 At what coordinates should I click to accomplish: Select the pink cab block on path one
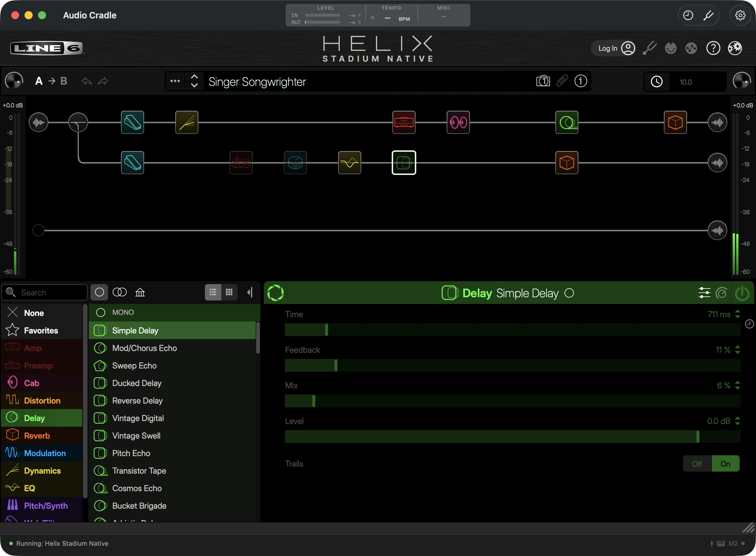click(458, 123)
